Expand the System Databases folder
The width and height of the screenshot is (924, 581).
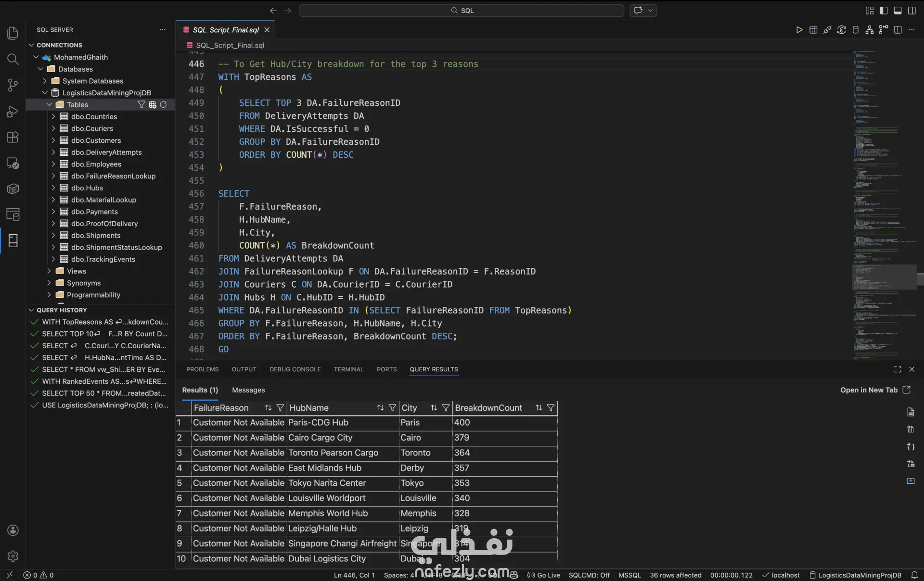click(x=44, y=81)
